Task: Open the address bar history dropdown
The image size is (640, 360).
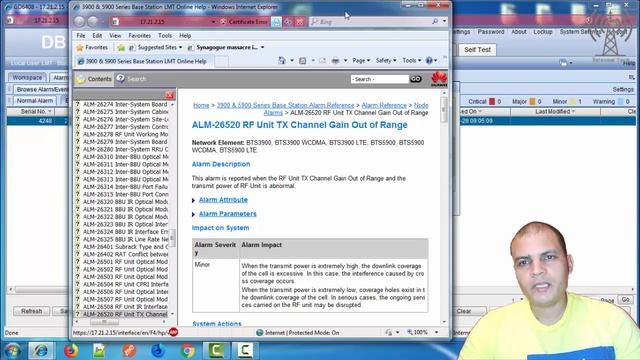Action: (x=213, y=22)
